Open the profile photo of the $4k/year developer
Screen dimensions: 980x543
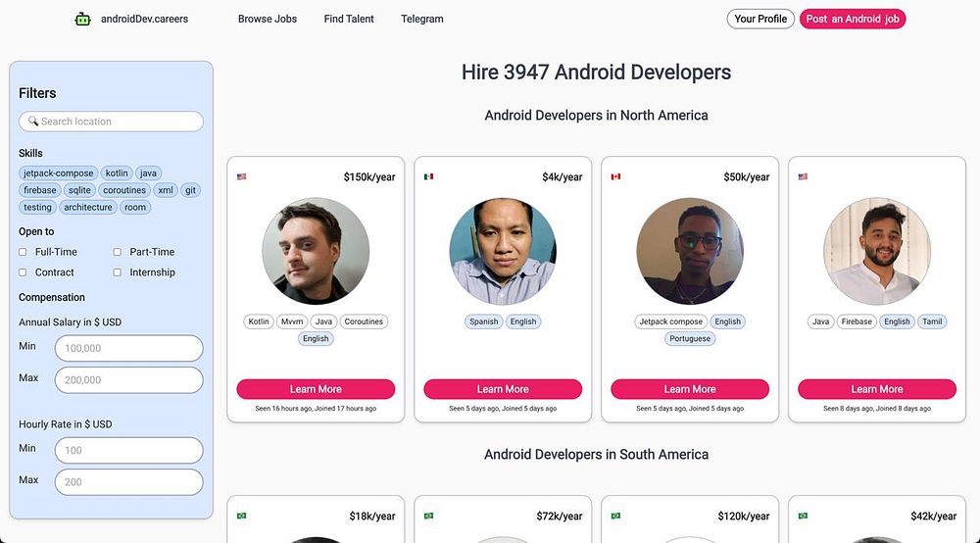pyautogui.click(x=503, y=251)
